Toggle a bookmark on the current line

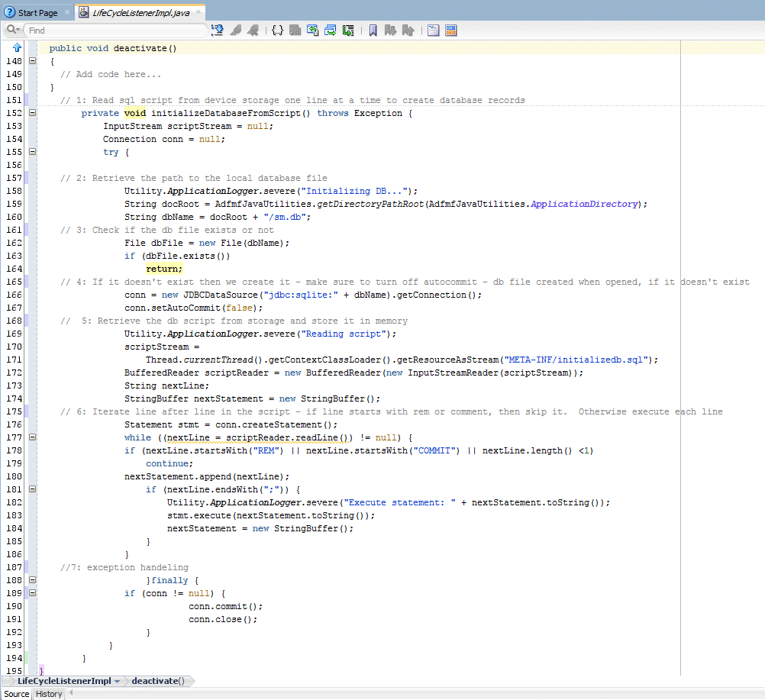coord(373,30)
